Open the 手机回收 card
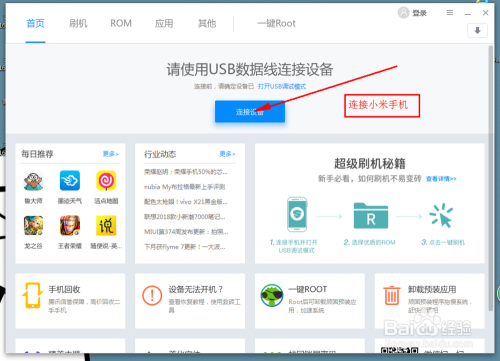 pos(70,301)
